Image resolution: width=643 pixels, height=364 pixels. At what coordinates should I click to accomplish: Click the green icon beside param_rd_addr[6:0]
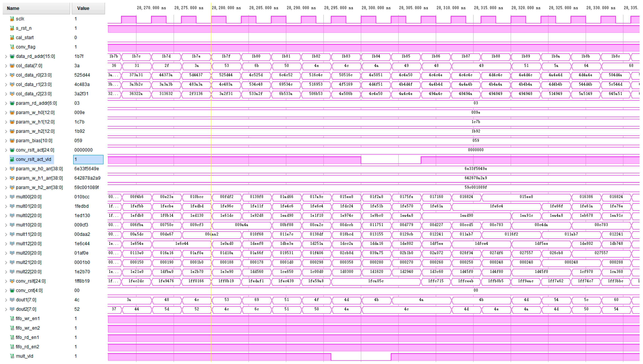coord(12,103)
